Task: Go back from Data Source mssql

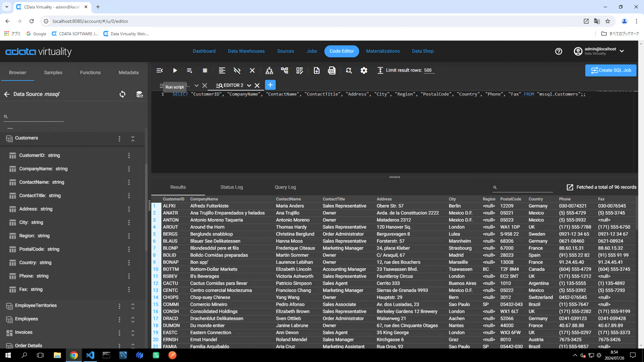Action: point(7,94)
